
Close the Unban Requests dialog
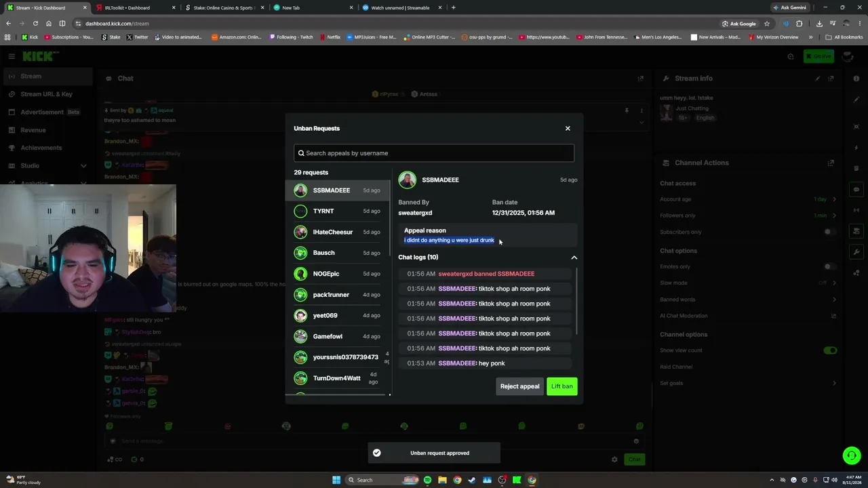pyautogui.click(x=568, y=128)
